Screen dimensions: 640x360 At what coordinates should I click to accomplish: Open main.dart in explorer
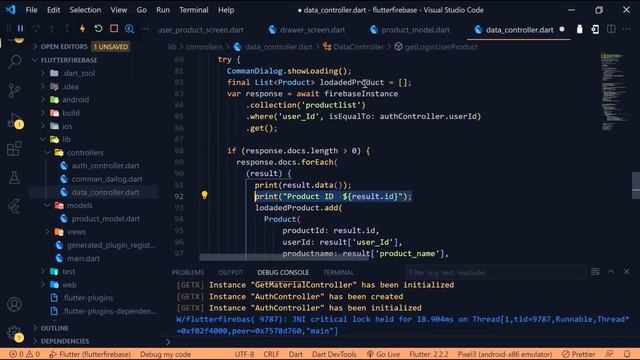(83, 258)
